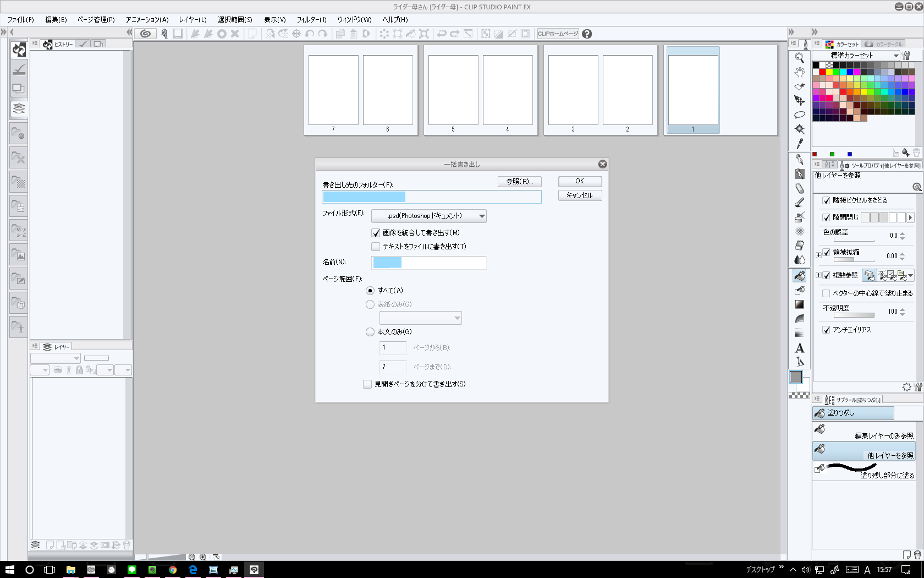This screenshot has height=578, width=924.
Task: Select the Text tool A icon
Action: 800,348
